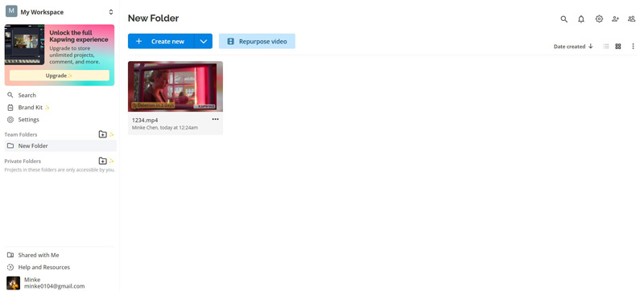Expand the Create new dropdown arrow

point(204,41)
